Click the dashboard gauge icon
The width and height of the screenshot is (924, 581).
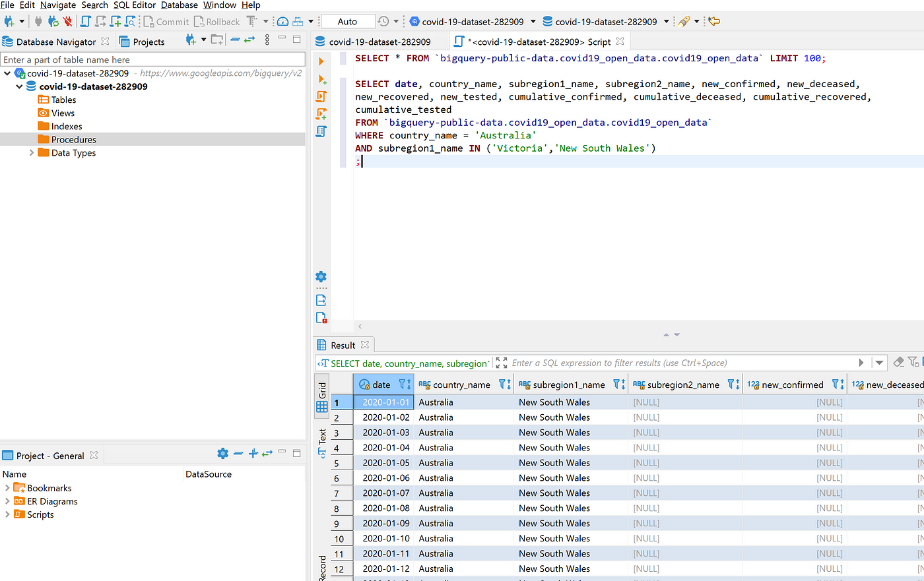click(282, 22)
